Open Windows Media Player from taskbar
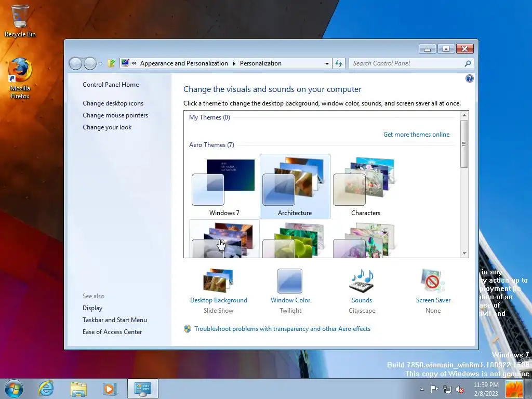532x399 pixels. [x=110, y=389]
